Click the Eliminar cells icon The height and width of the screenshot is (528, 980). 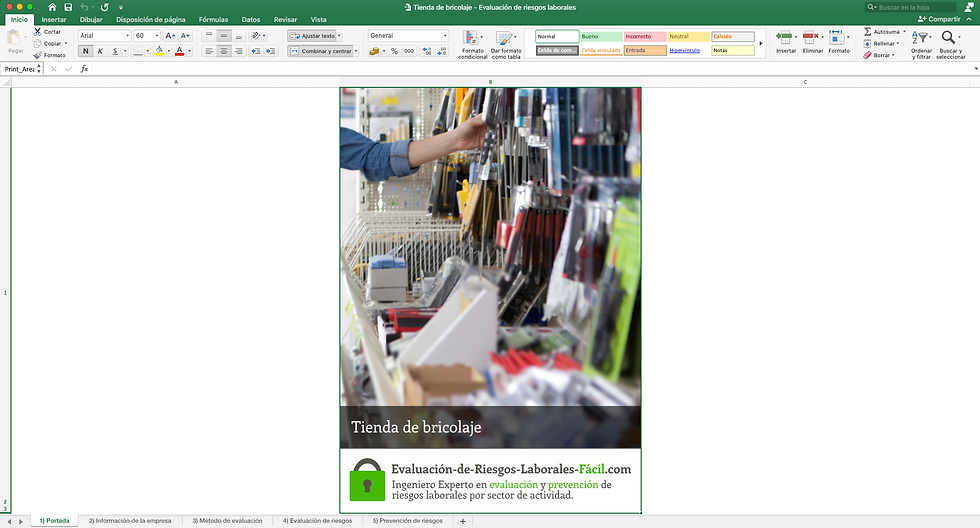(811, 37)
